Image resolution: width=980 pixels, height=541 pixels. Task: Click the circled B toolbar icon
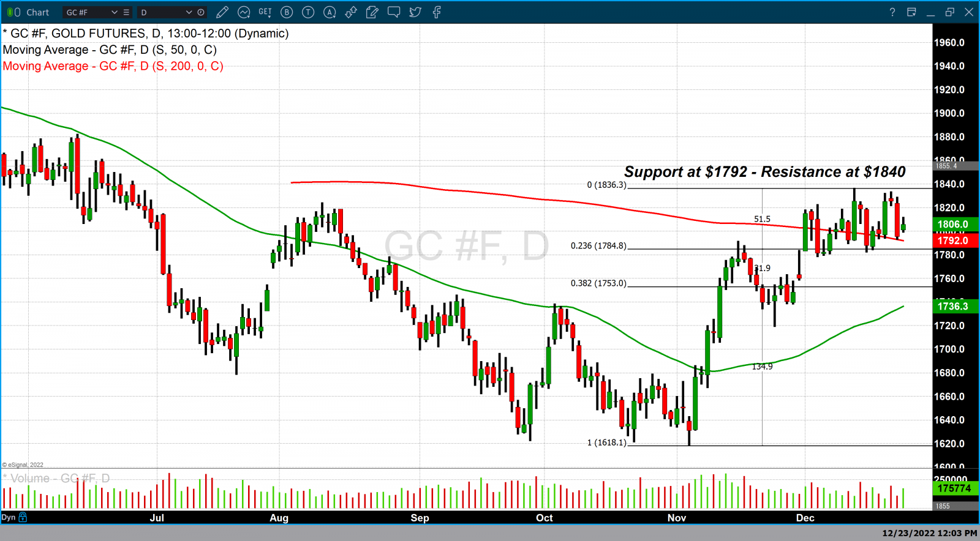[287, 12]
